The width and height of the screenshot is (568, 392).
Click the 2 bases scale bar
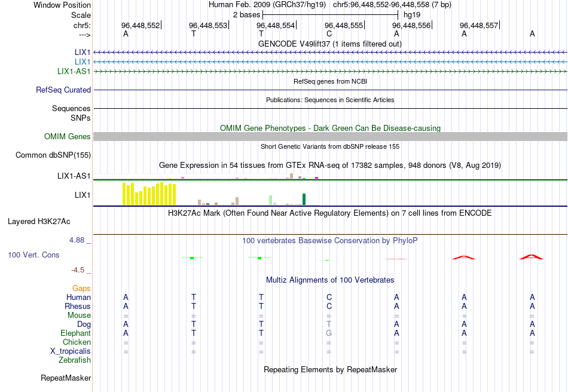click(330, 15)
